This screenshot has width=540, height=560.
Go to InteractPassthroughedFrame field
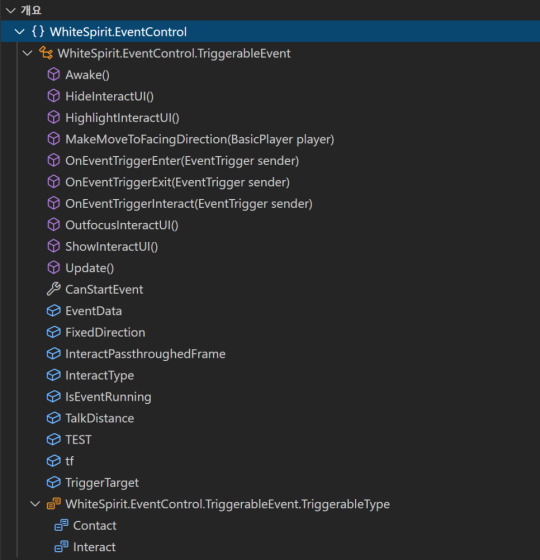145,354
